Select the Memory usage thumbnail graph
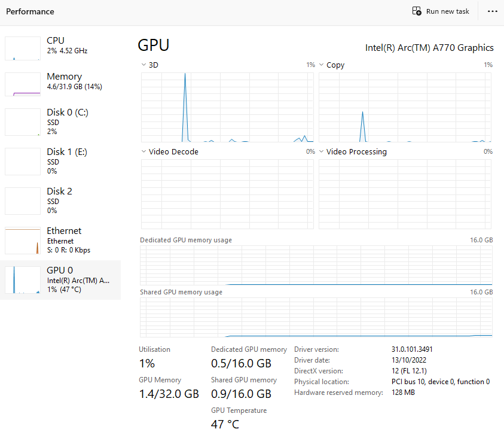 (22, 84)
